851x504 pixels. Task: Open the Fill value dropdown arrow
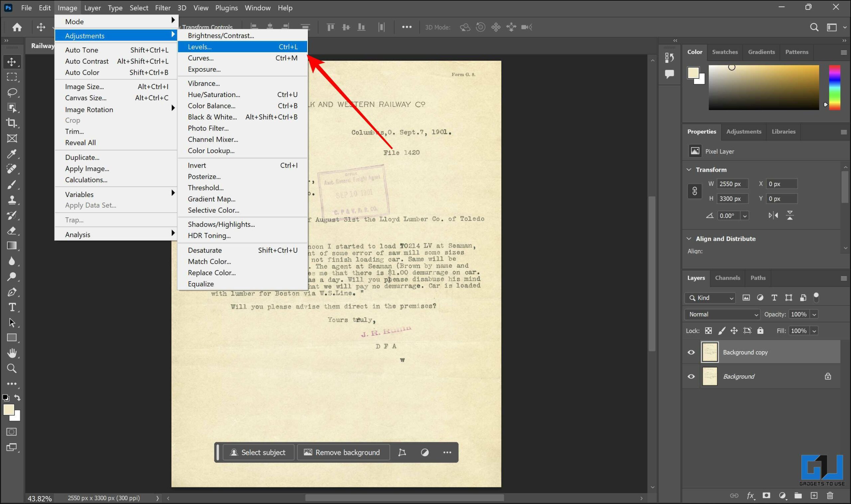(814, 331)
